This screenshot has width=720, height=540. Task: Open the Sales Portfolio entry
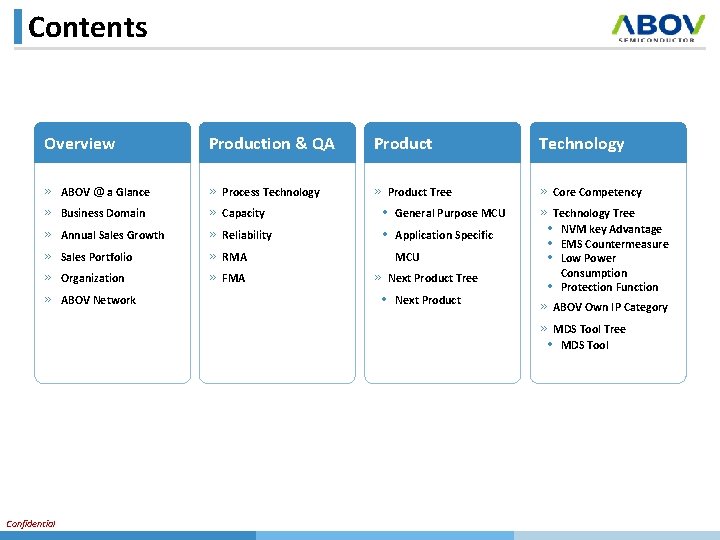[96, 257]
